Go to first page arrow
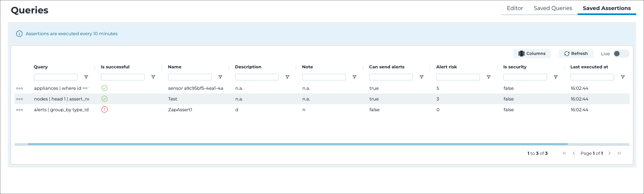The image size is (644, 194). (565, 153)
